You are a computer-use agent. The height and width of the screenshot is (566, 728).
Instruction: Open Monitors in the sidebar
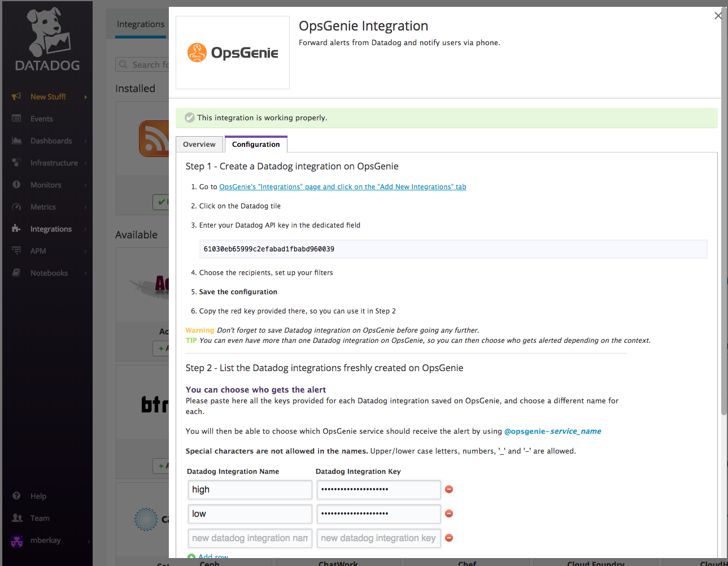pyautogui.click(x=46, y=185)
